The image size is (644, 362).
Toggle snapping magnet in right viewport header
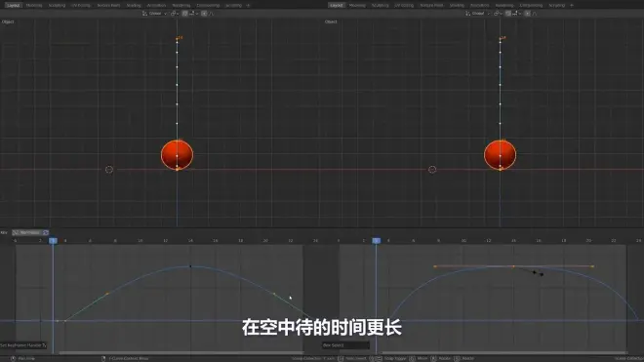tap(508, 14)
